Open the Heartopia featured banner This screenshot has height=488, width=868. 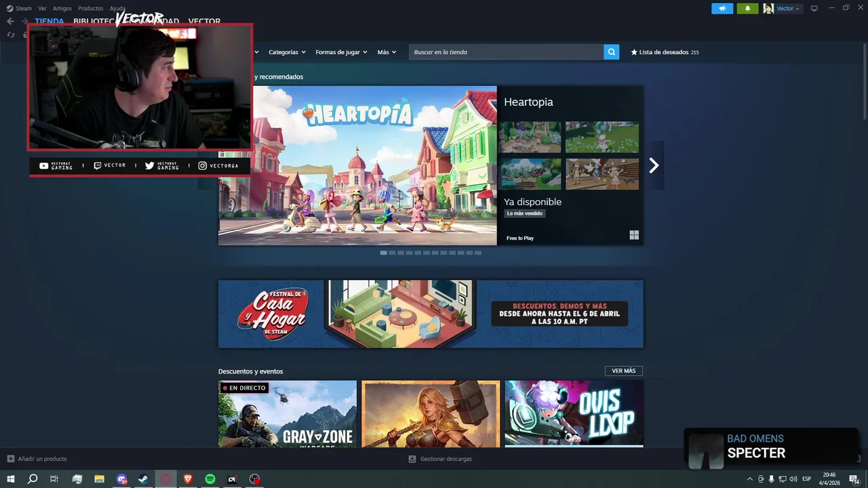pos(357,165)
